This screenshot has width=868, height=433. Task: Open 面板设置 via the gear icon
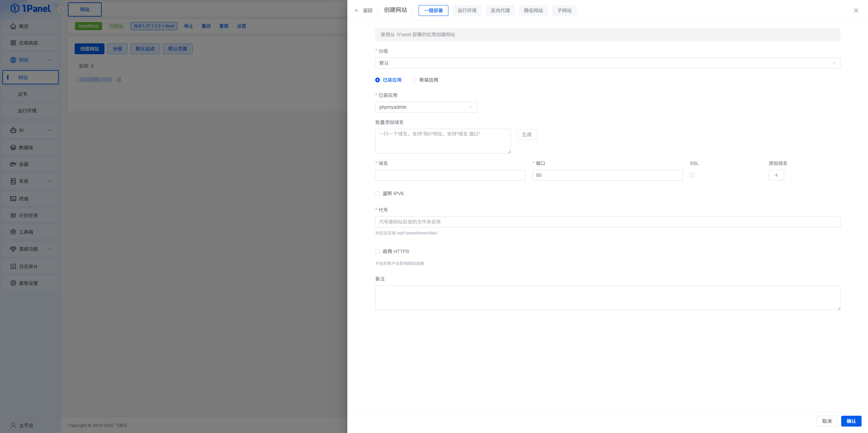point(13,283)
